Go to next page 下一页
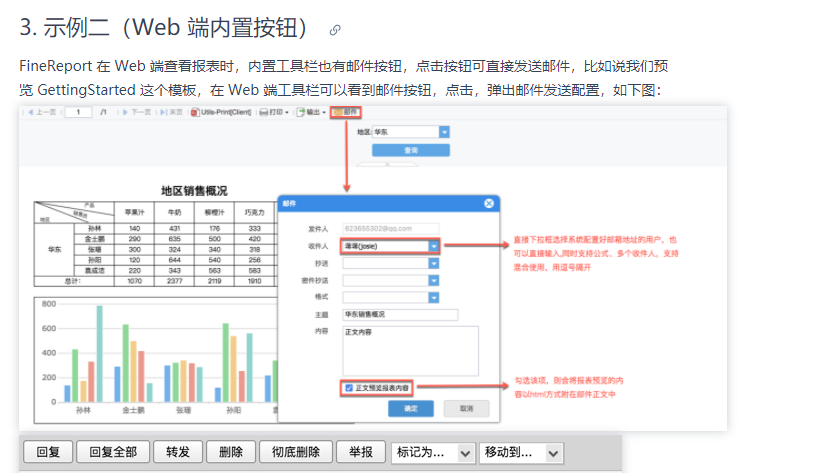The width and height of the screenshot is (833, 473). pyautogui.click(x=137, y=112)
